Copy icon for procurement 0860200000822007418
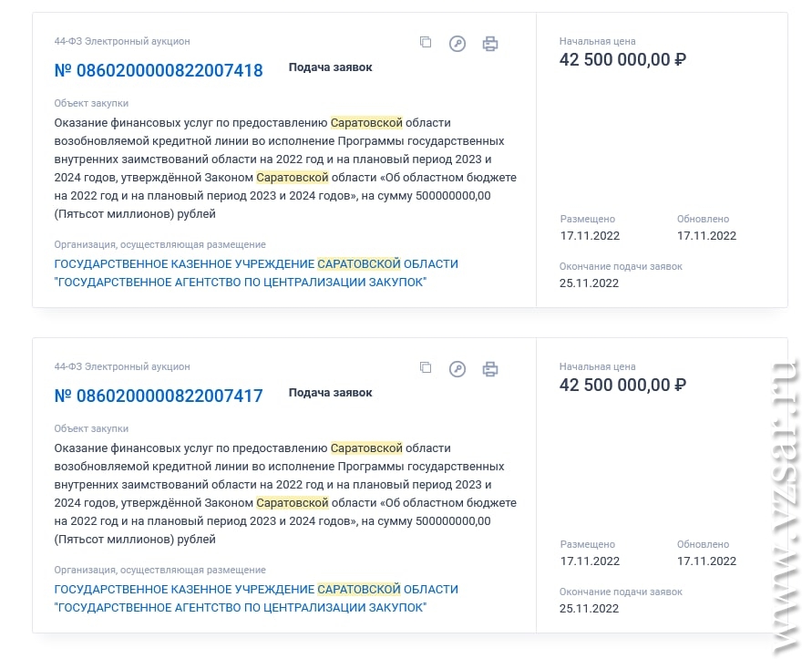 coord(426,43)
